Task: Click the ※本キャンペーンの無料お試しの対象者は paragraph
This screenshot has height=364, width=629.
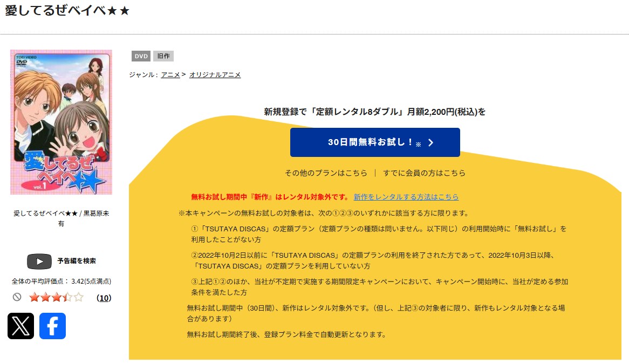Action: 324,213
